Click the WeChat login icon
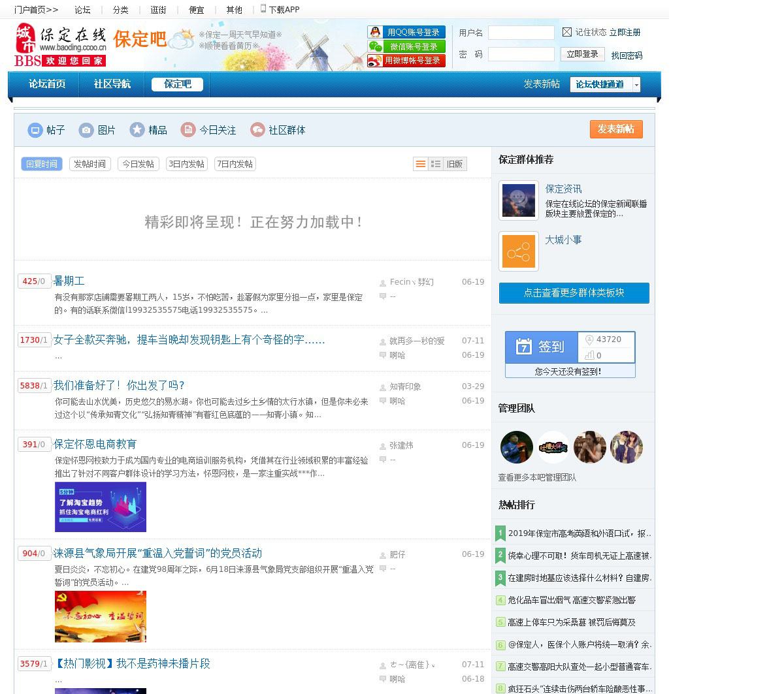 click(375, 46)
